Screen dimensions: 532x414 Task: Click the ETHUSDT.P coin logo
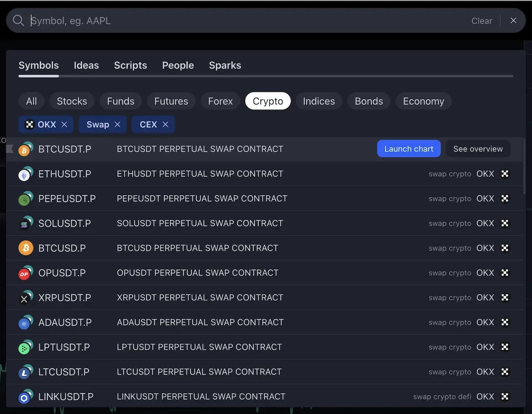(x=26, y=174)
